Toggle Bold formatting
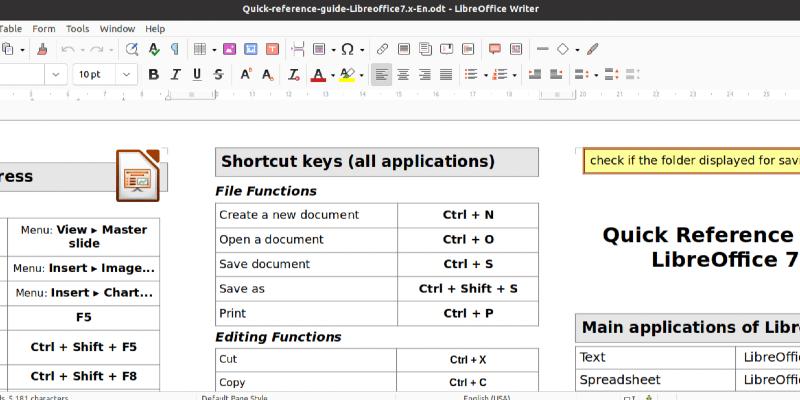The height and width of the screenshot is (400, 800). (x=153, y=74)
